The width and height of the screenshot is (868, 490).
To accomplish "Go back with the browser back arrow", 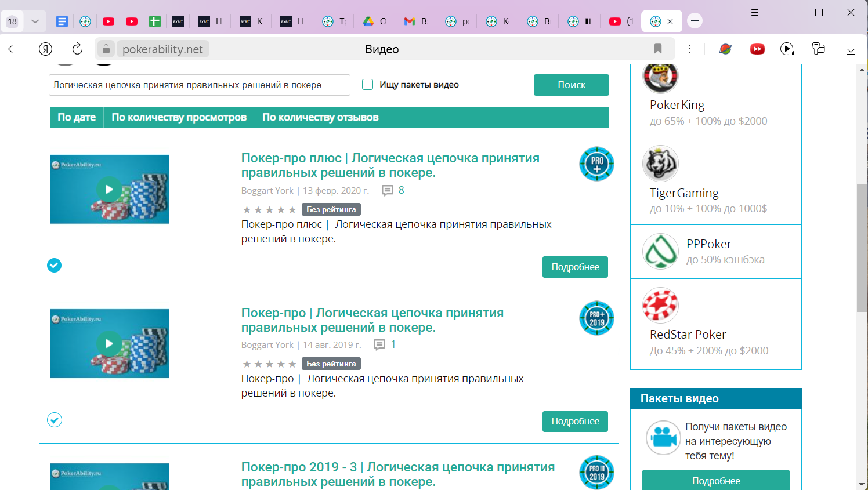I will tap(13, 49).
